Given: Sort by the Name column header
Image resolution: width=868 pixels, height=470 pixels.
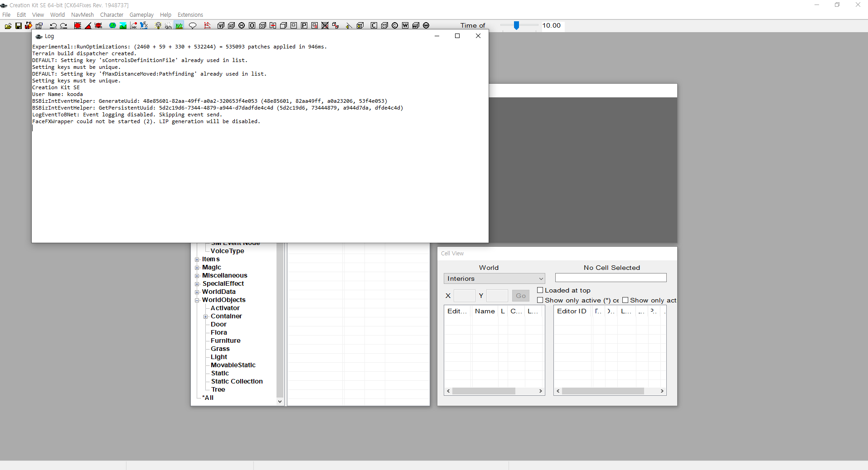Looking at the screenshot, I should tap(485, 311).
